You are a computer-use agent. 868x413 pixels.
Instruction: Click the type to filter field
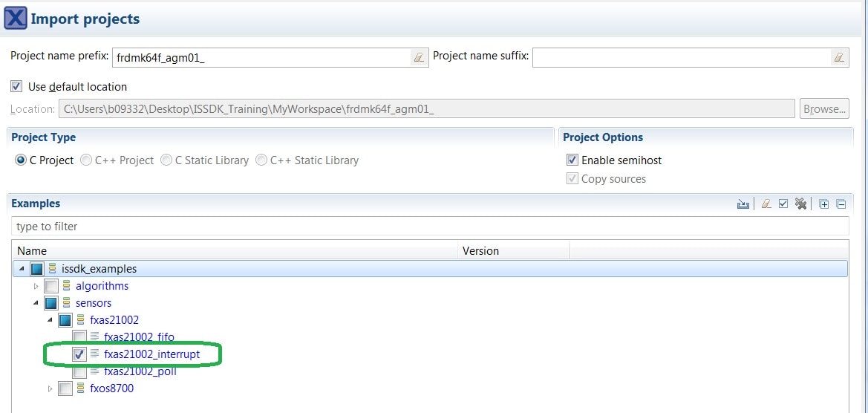pyautogui.click(x=429, y=227)
